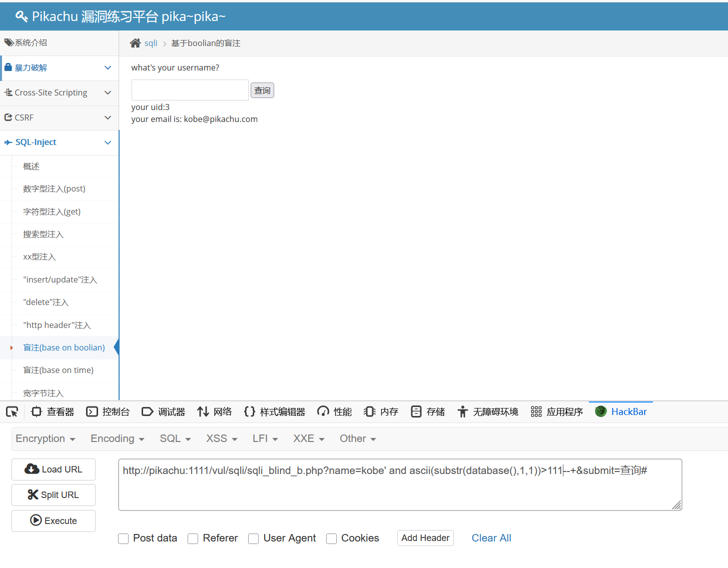Expand the CSRF section chevron

point(108,117)
